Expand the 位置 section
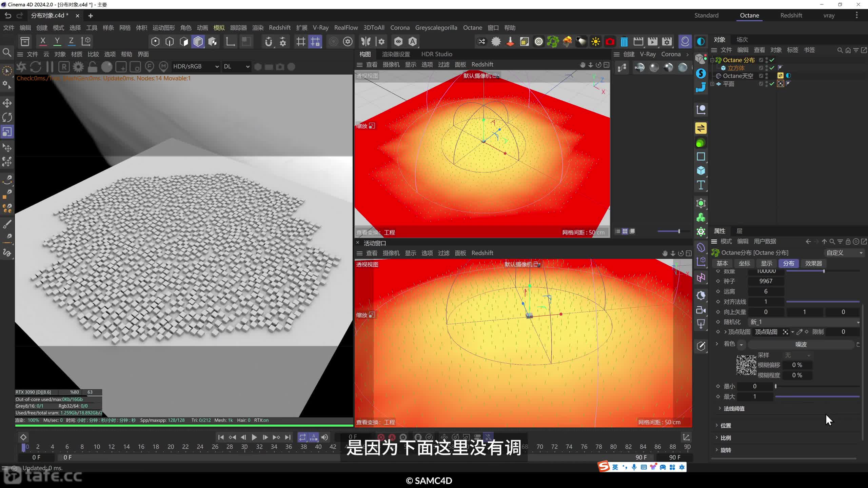The height and width of the screenshot is (488, 868). [x=716, y=425]
